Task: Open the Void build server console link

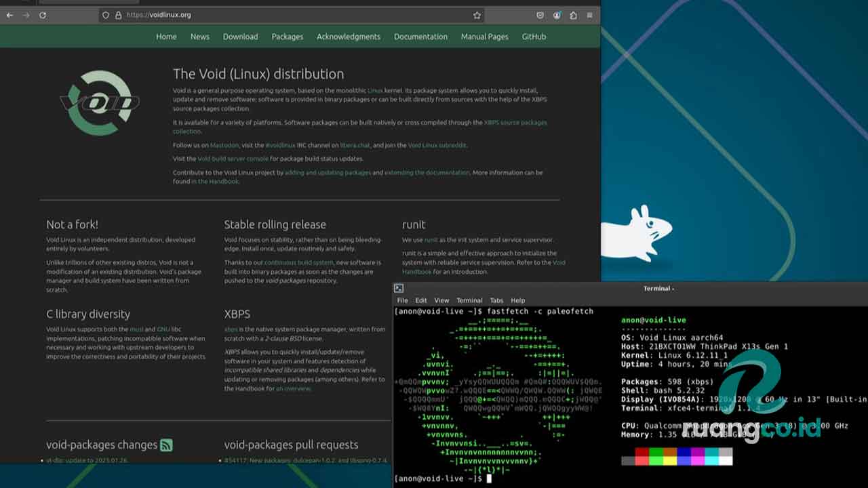Action: pos(233,159)
